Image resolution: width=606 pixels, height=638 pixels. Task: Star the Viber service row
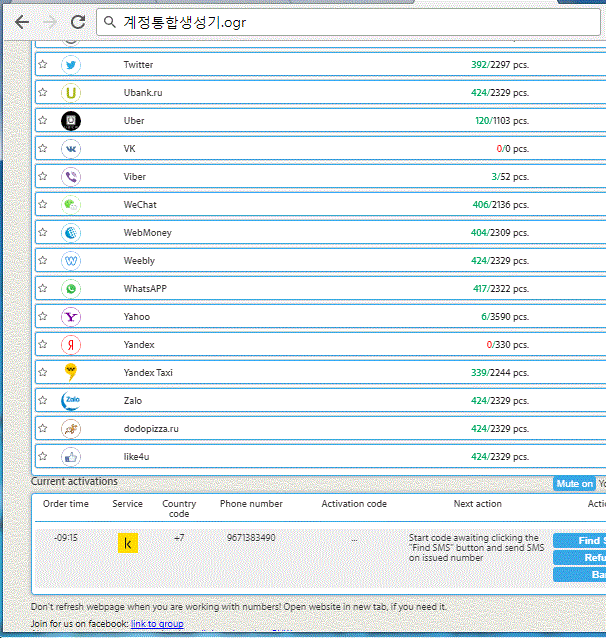coord(43,177)
